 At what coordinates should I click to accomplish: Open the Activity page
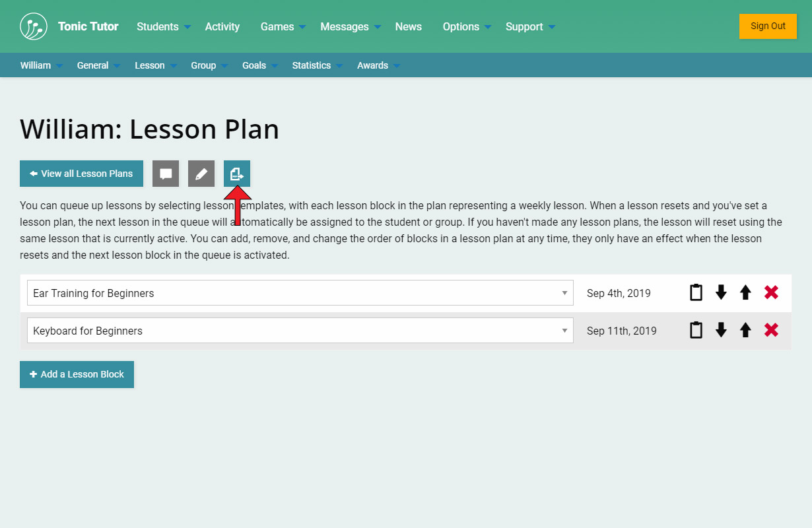[x=222, y=26]
